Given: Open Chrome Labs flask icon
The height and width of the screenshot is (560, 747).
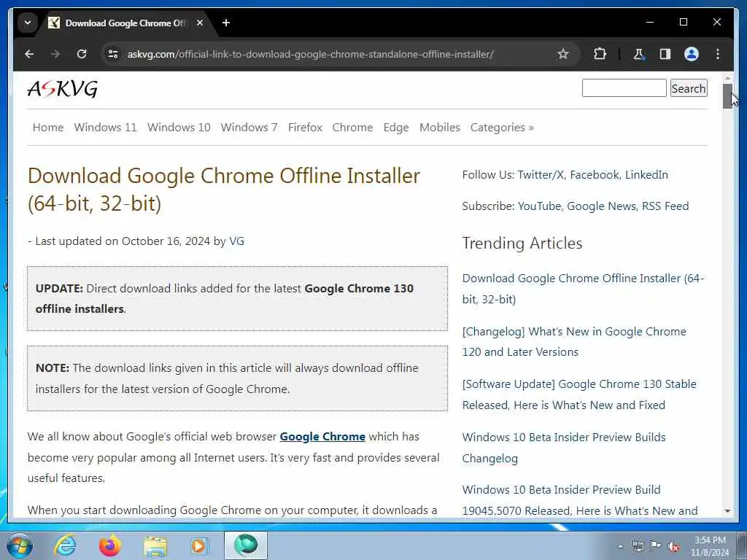Looking at the screenshot, I should [638, 54].
